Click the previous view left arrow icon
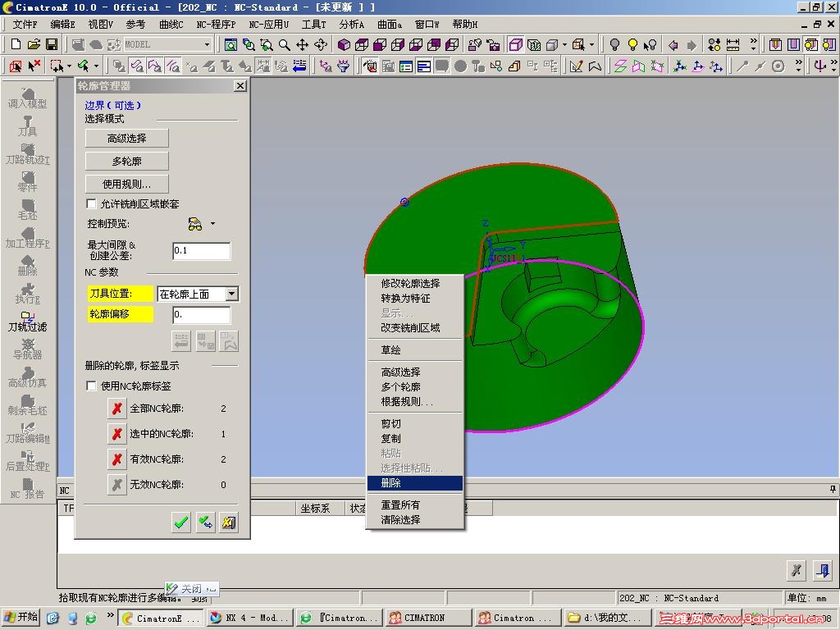 673,45
